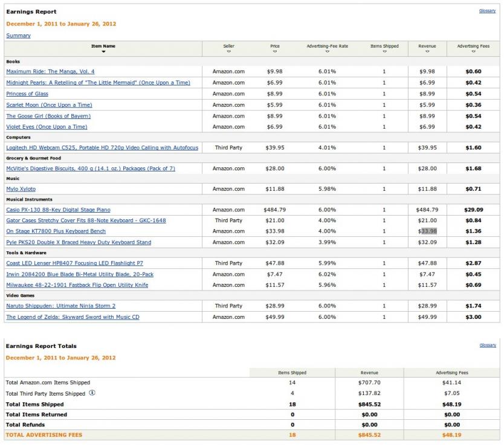This screenshot has height=447, width=504.
Task: Click the Total Items Returned row label
Action: pos(36,414)
